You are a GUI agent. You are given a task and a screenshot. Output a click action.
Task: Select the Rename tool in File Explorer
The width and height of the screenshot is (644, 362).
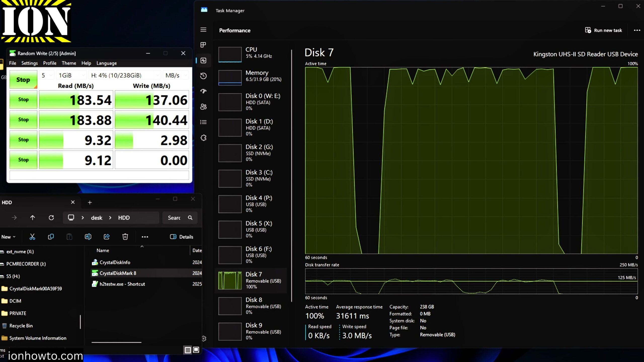[88, 237]
